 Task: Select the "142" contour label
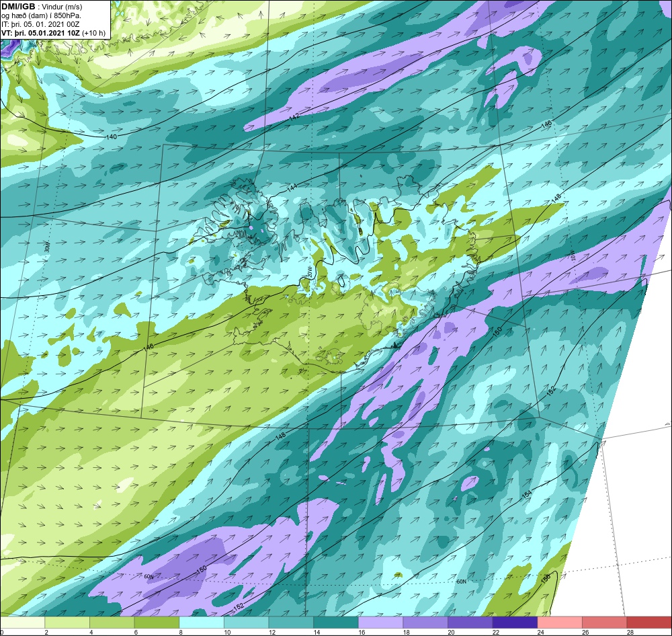[x=294, y=117]
